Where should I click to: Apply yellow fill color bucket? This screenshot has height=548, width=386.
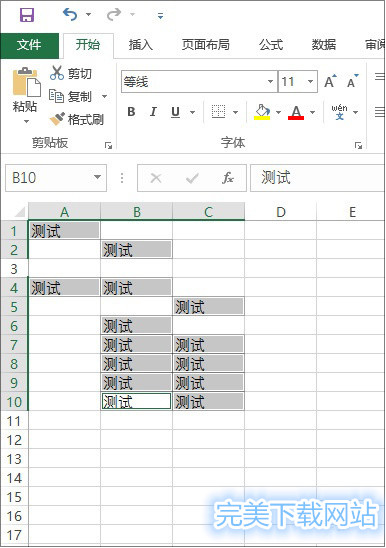click(x=262, y=112)
